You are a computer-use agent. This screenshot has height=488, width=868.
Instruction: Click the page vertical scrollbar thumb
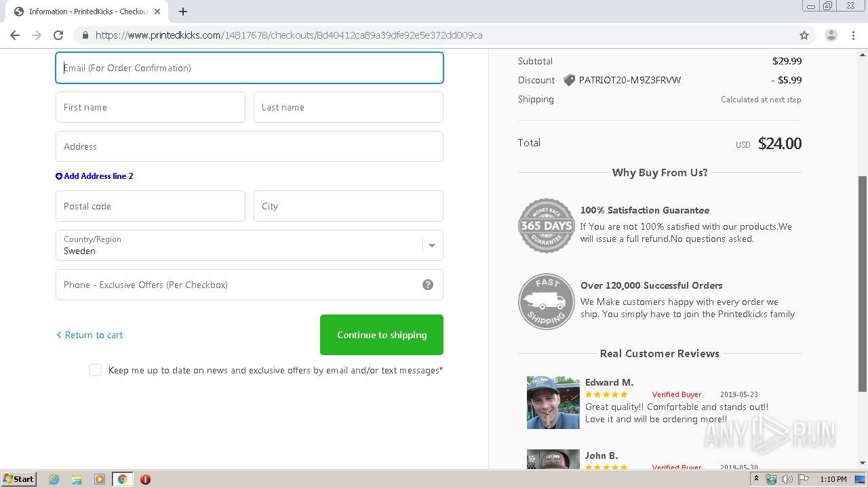[863, 283]
